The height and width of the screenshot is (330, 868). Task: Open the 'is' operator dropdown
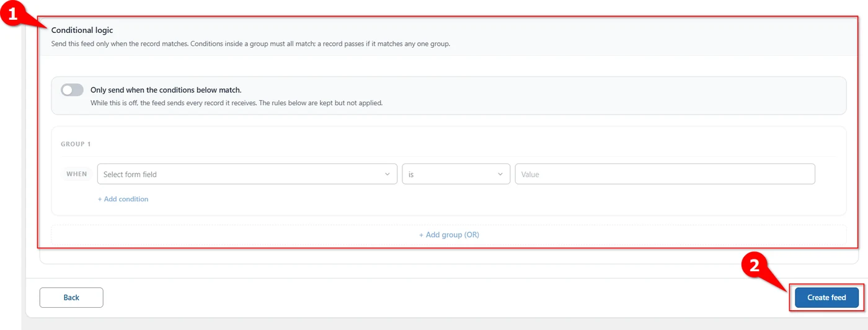456,174
